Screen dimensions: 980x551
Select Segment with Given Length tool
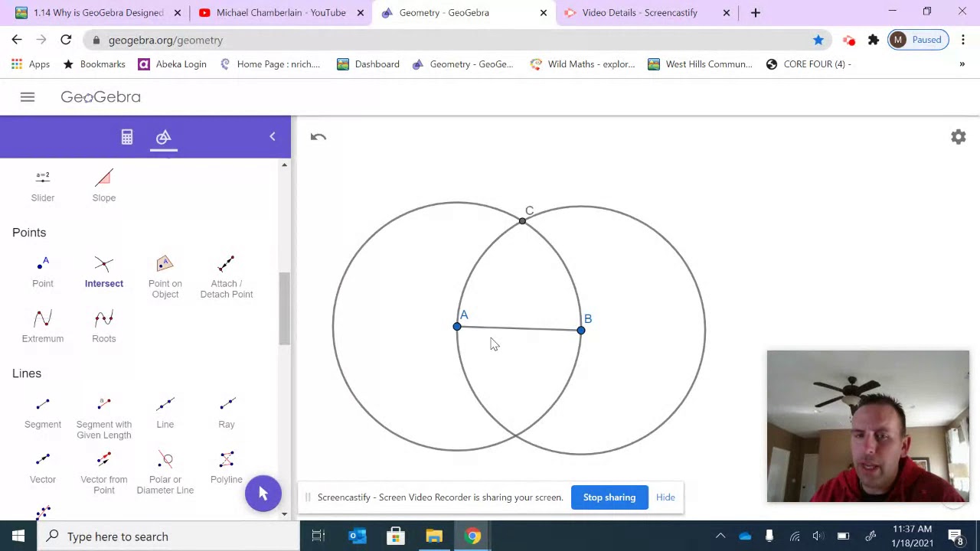click(104, 418)
